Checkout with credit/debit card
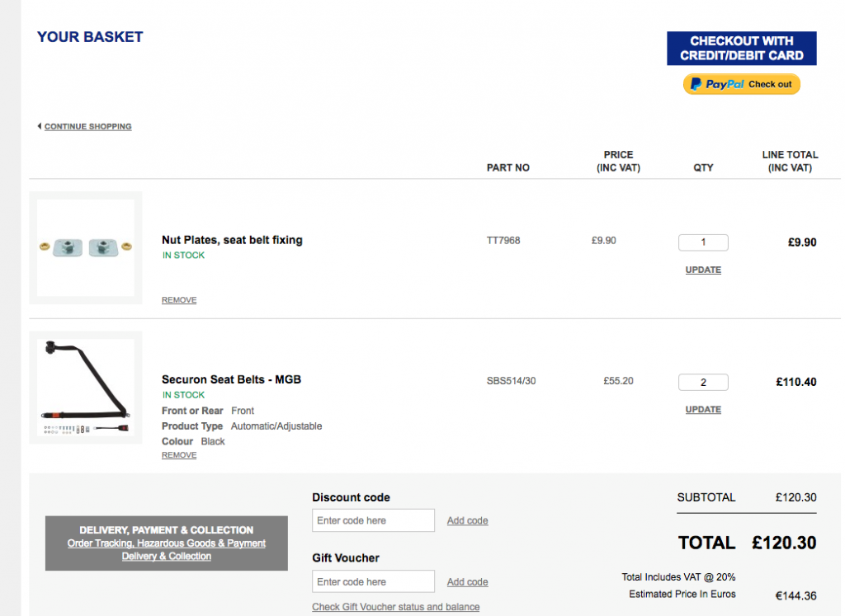The image size is (845, 616). click(742, 49)
